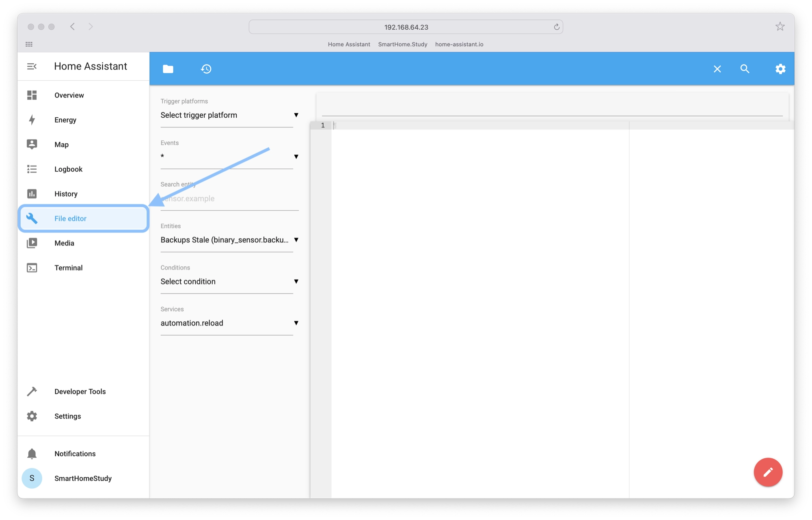Click the File editor sidebar icon

pyautogui.click(x=31, y=218)
